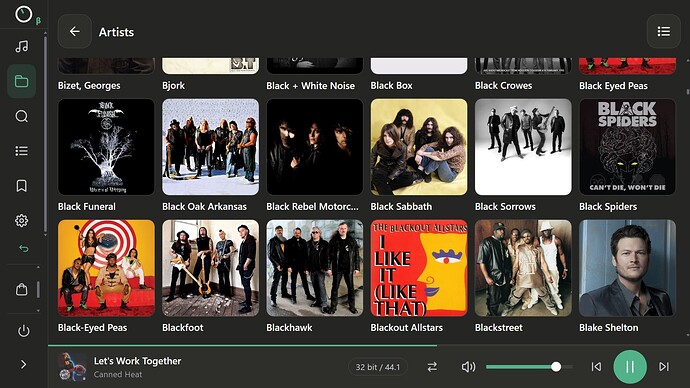Select the folder browse icon in sidebar
Viewport: 690px width, 388px height.
[22, 81]
